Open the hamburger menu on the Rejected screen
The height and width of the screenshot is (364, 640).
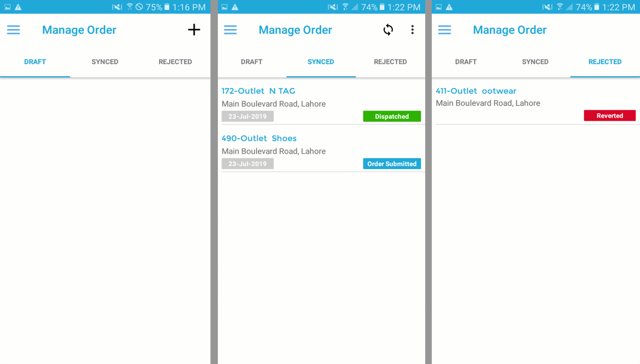pos(444,30)
